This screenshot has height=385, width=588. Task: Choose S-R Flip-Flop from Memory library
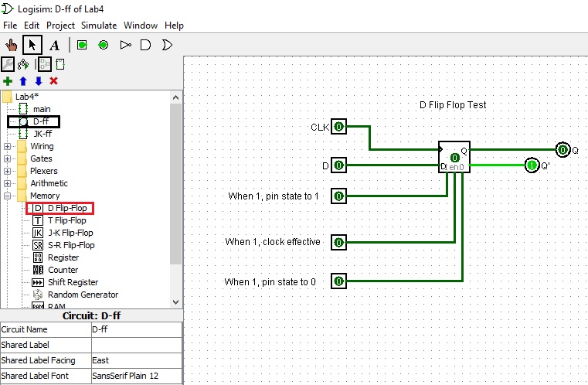[x=71, y=245]
